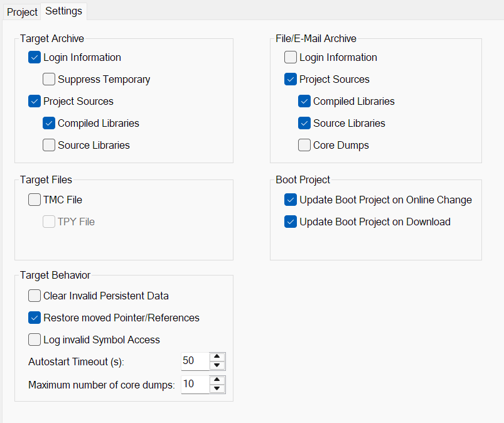Disable Restore moved Pointer/References
Screen dimensions: 504x423
tap(35, 318)
